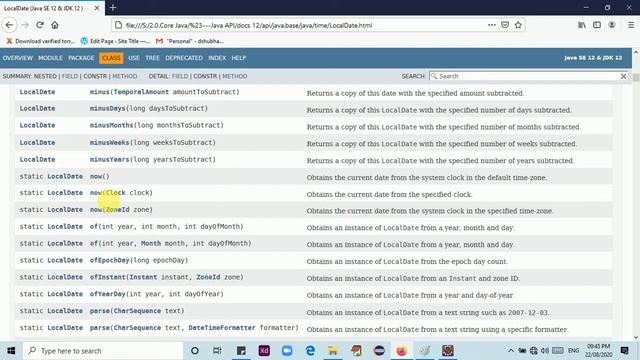The image size is (640, 360).
Task: Open the ofInstant method link
Action: click(107, 277)
